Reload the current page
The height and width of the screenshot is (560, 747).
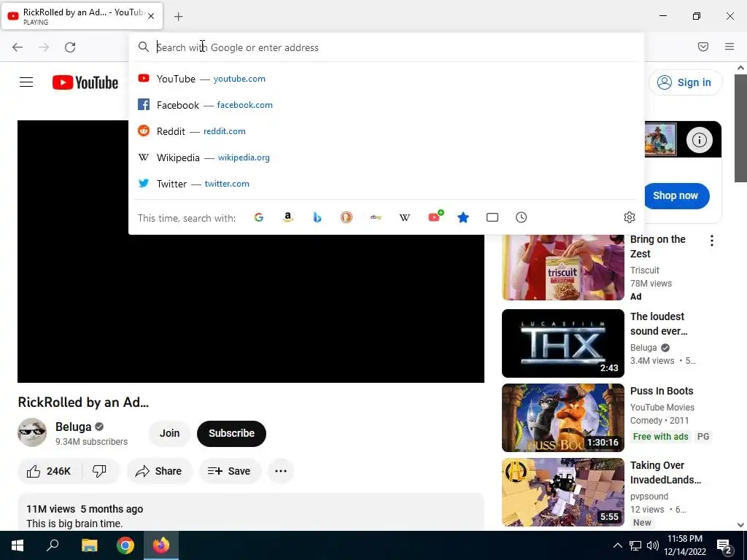pos(70,47)
